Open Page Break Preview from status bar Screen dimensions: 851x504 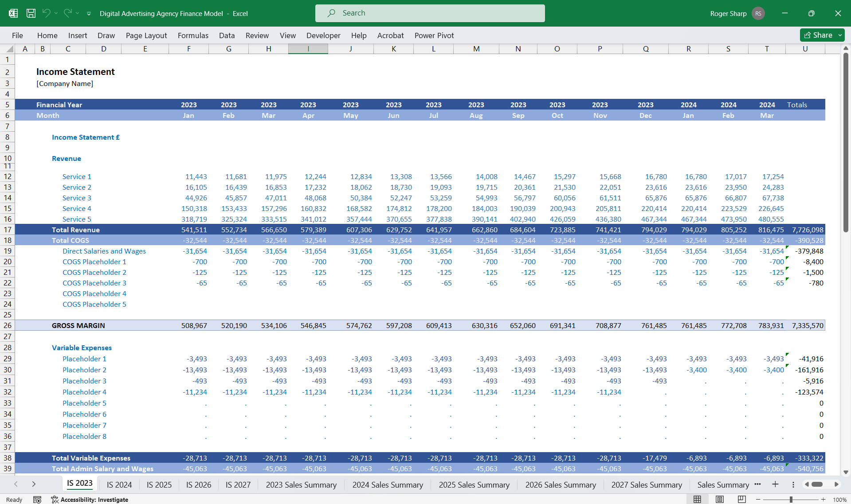741,499
